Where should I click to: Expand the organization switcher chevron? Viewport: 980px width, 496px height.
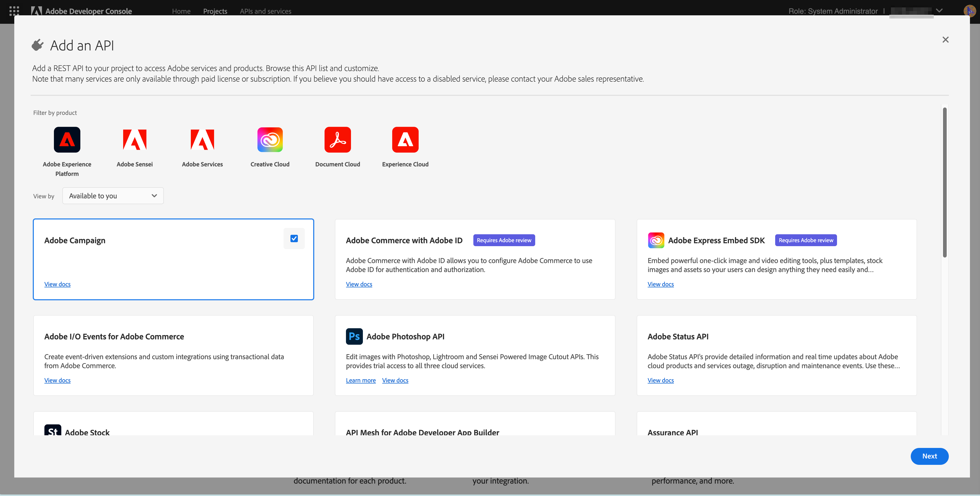939,11
